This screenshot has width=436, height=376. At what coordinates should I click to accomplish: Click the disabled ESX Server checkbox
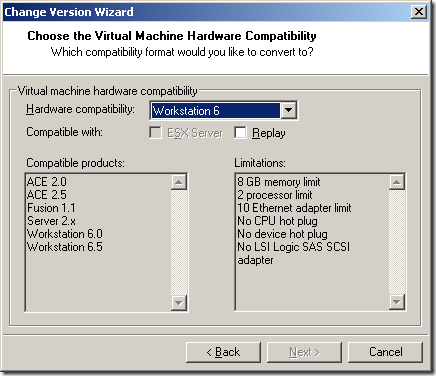click(155, 132)
